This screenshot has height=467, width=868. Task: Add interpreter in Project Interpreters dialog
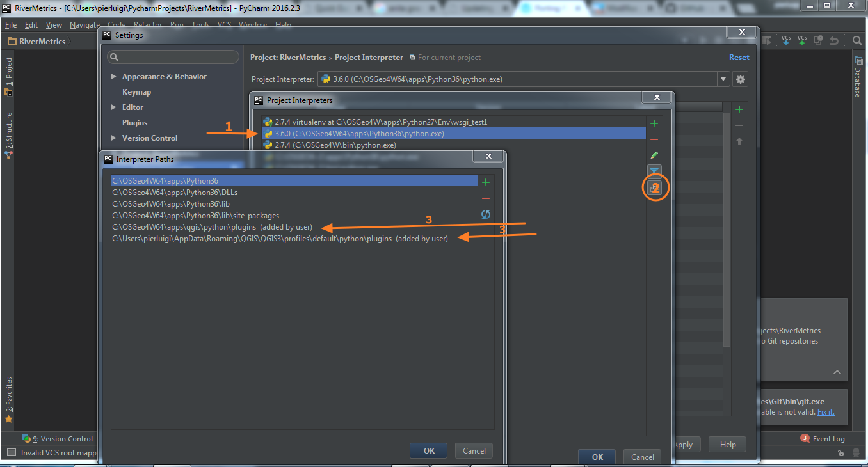click(x=654, y=123)
